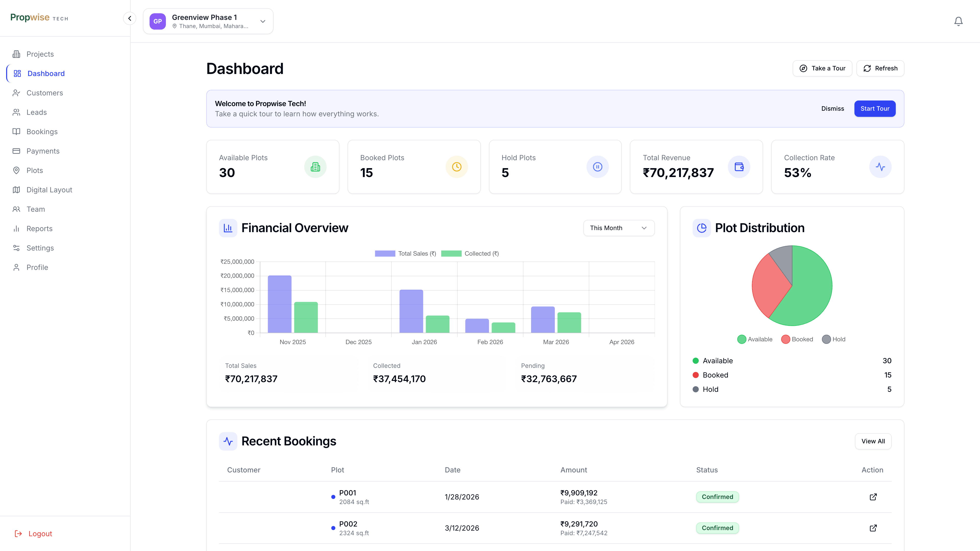The width and height of the screenshot is (980, 551).
Task: Click the date 3/12/2026 cell
Action: pyautogui.click(x=462, y=528)
